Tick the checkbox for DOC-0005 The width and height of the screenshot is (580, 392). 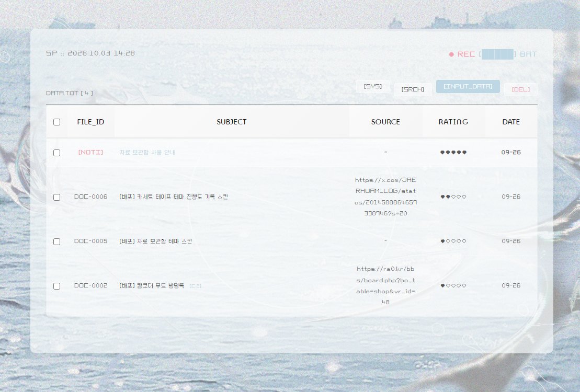pos(56,241)
